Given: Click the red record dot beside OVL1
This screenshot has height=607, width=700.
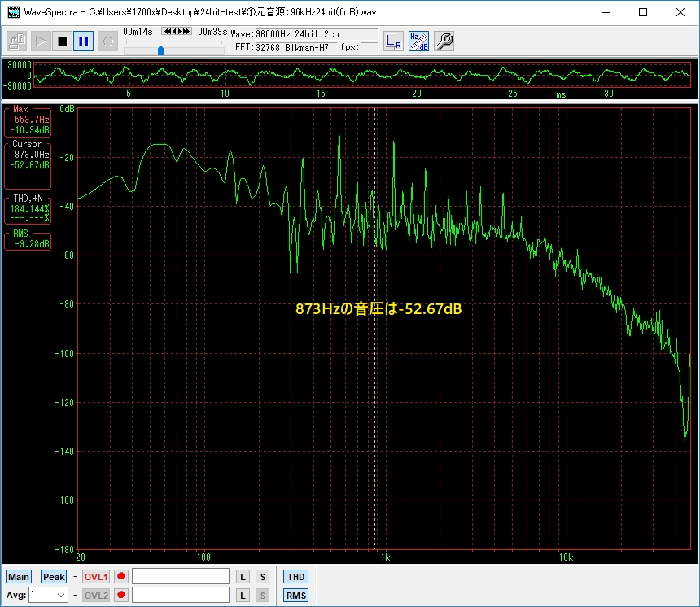Looking at the screenshot, I should [121, 577].
